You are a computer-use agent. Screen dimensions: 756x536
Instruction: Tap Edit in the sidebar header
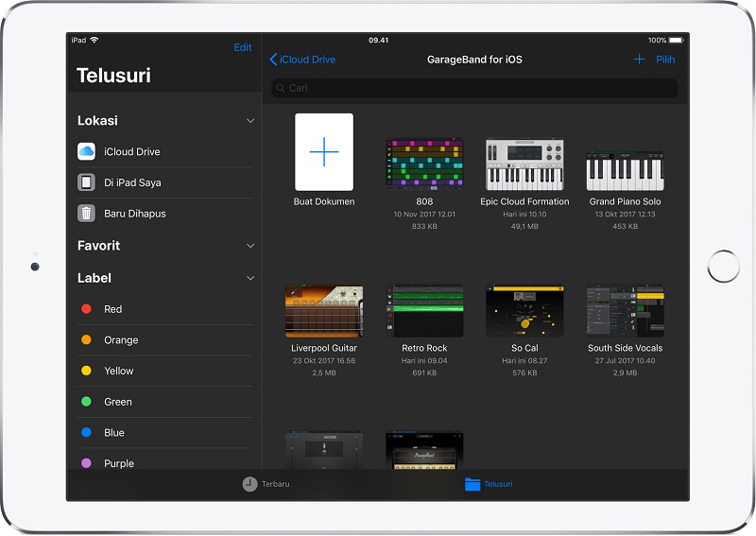coord(243,47)
